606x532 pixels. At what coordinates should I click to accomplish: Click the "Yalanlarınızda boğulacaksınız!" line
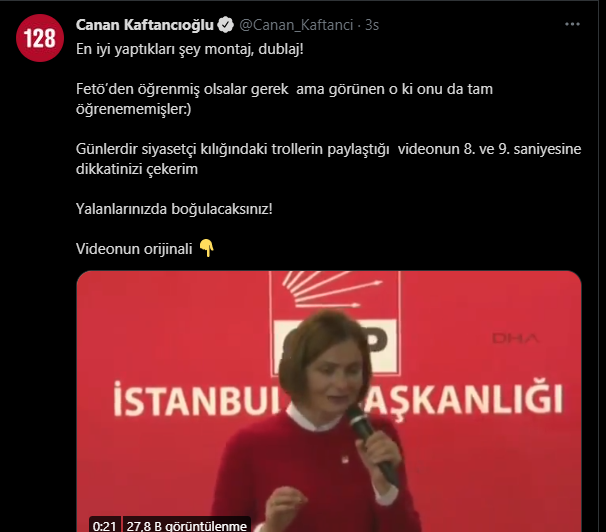pyautogui.click(x=174, y=209)
